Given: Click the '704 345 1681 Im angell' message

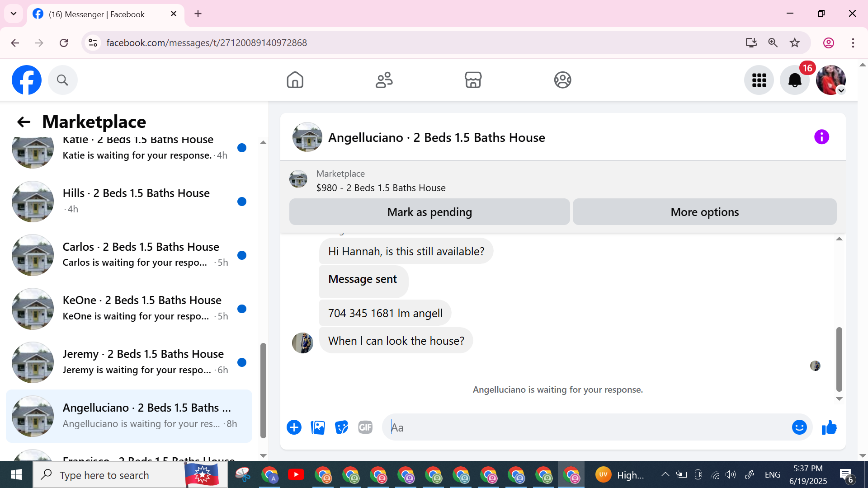Looking at the screenshot, I should click(385, 313).
